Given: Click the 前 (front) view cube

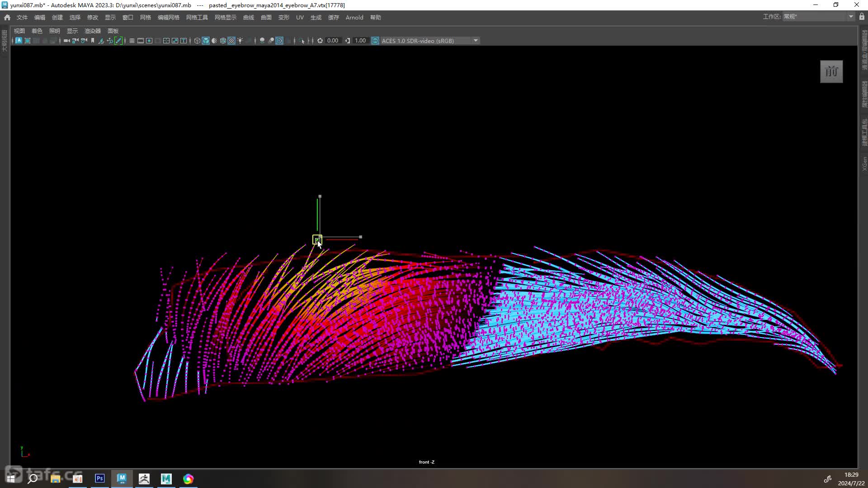Looking at the screenshot, I should pos(831,71).
